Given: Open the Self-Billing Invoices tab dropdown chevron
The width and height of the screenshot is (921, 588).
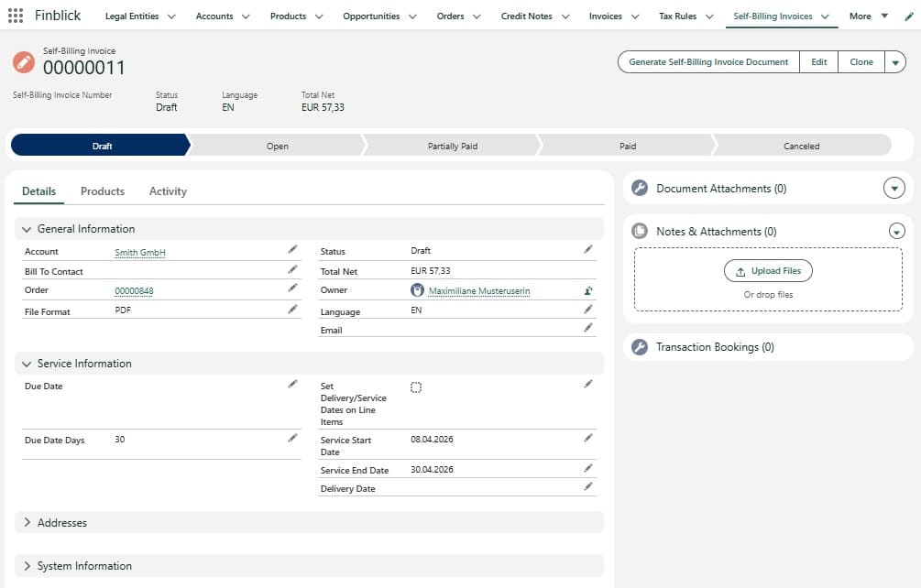Looking at the screenshot, I should 825,16.
